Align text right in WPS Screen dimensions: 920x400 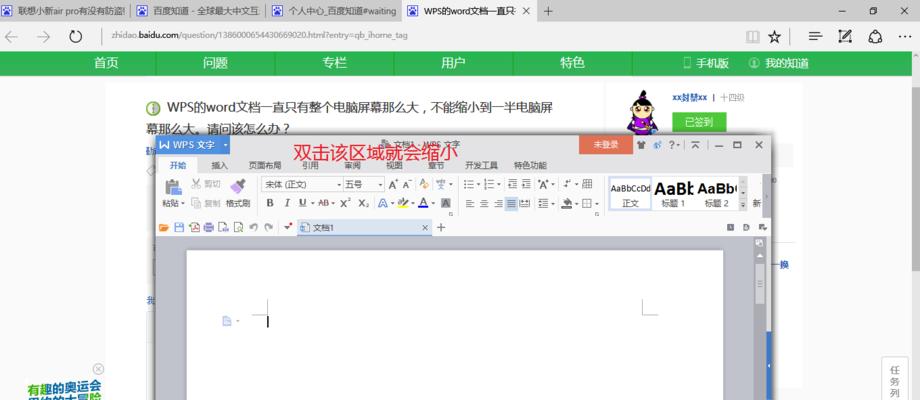(x=498, y=204)
